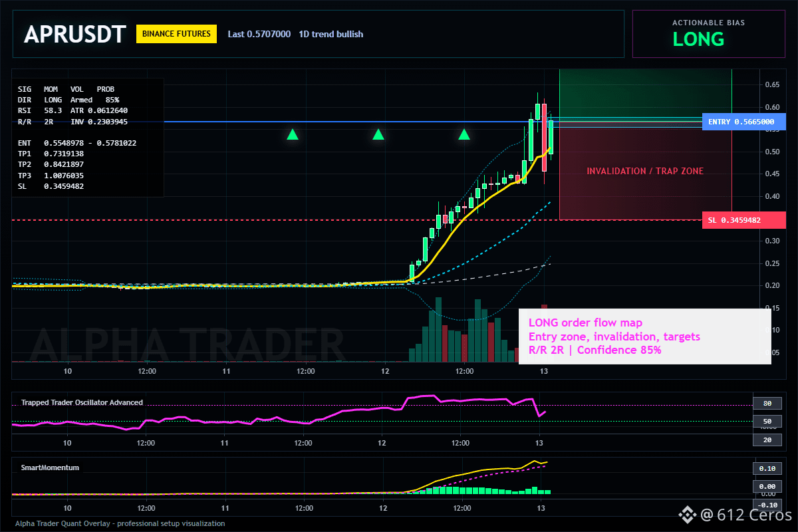798x532 pixels.
Task: Click the Trapped Trader Oscillator Advanced title
Action: 82,402
